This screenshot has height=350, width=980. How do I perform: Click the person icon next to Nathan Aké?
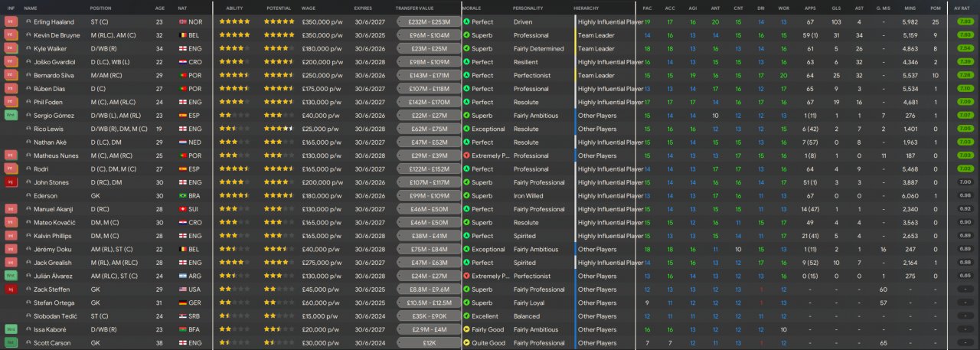(28, 142)
